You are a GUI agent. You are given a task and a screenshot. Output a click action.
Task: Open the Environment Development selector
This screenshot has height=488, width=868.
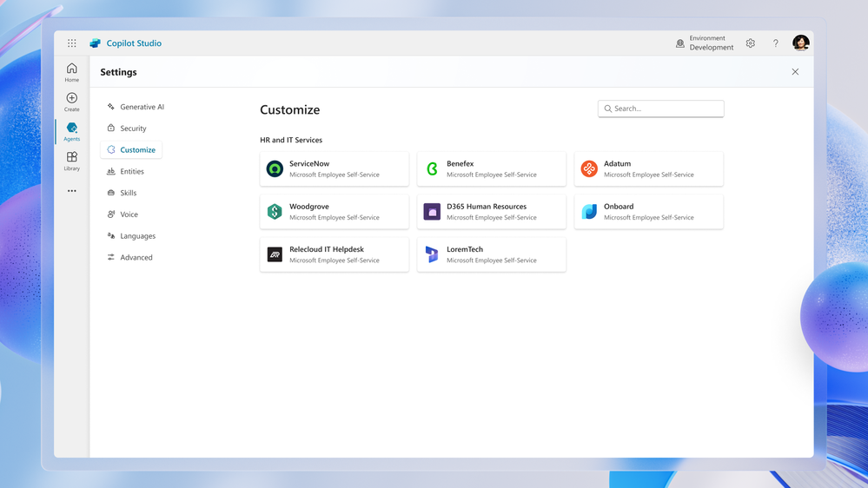705,43
